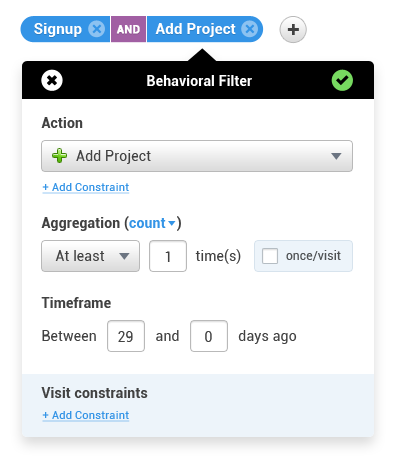Add Constraint under Action
The width and height of the screenshot is (395, 476).
[86, 187]
